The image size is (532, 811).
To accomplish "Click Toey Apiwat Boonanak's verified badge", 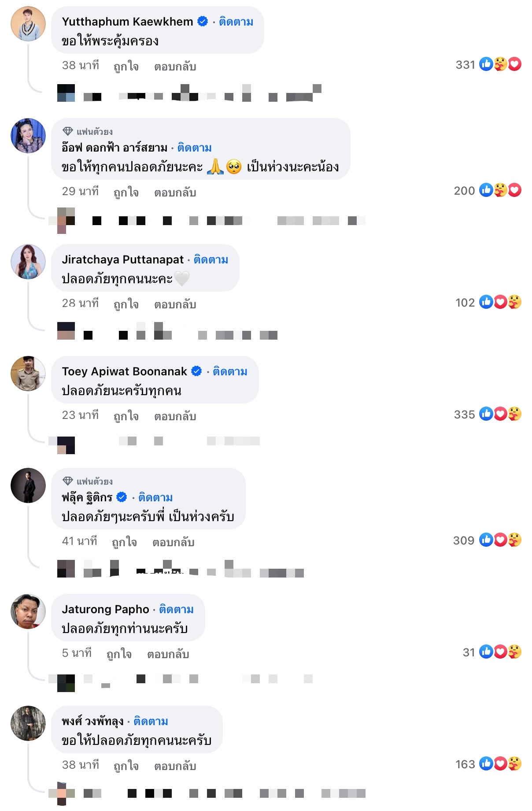I will pos(196,371).
